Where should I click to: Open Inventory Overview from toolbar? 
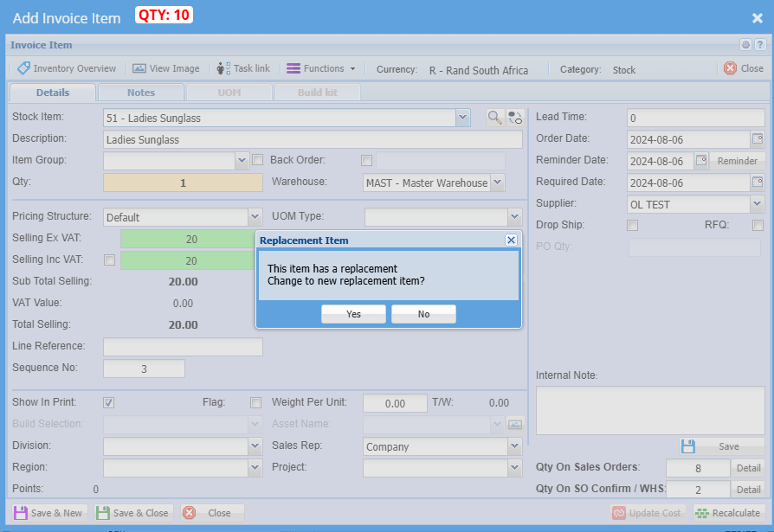coord(67,68)
